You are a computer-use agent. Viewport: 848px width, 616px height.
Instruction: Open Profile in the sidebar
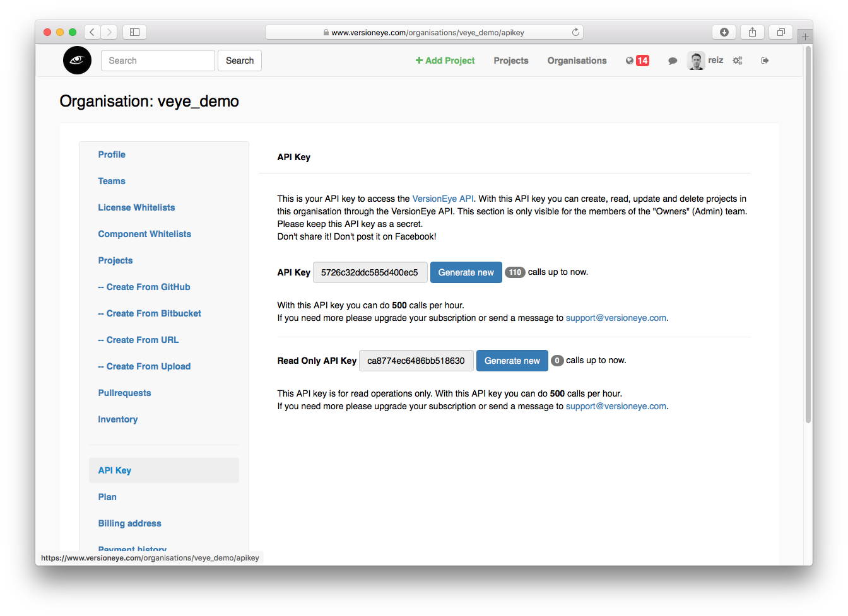(112, 154)
